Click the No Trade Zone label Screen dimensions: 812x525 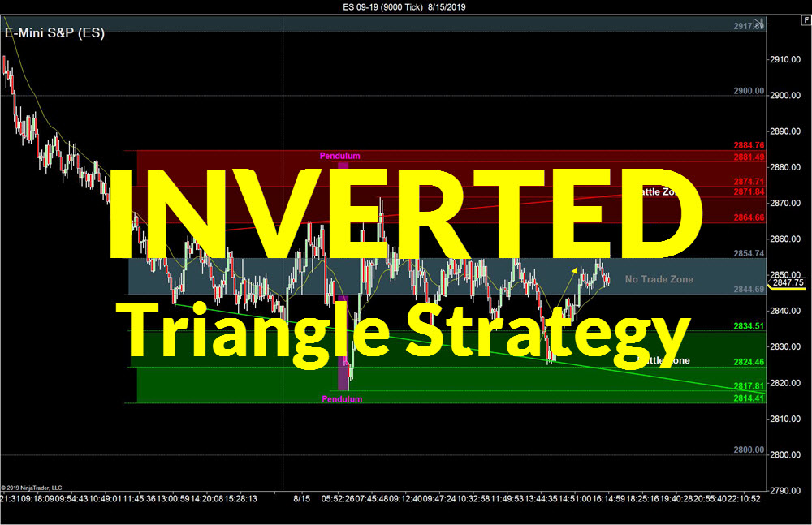pos(659,279)
